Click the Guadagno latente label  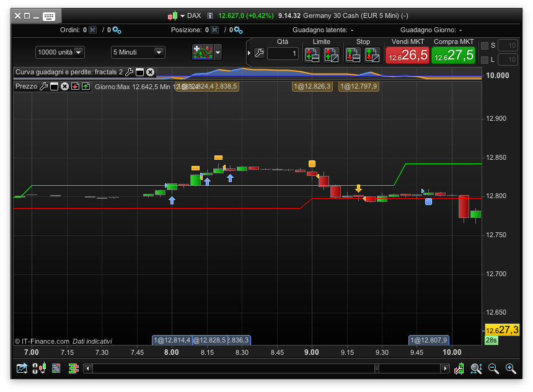click(x=320, y=30)
